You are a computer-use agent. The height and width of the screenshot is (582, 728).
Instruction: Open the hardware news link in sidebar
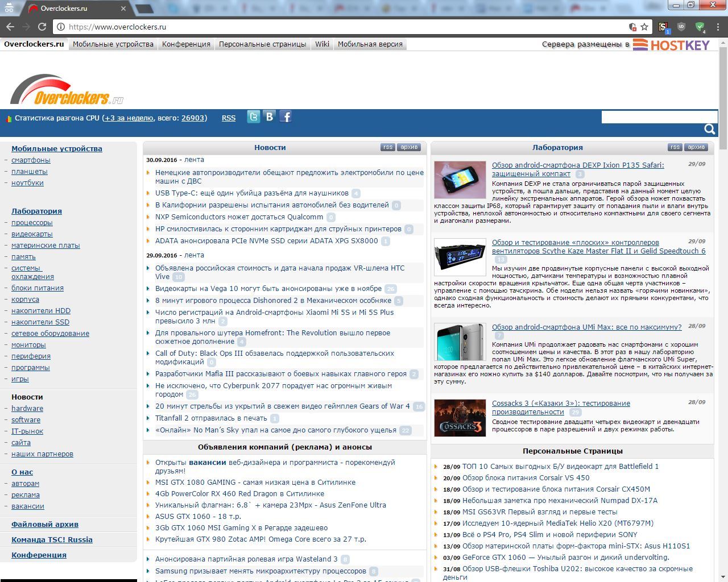click(27, 409)
